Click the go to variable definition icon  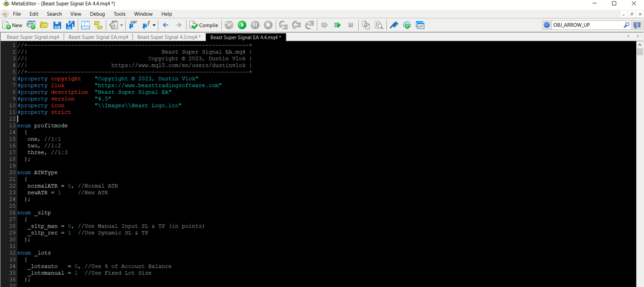tap(133, 25)
